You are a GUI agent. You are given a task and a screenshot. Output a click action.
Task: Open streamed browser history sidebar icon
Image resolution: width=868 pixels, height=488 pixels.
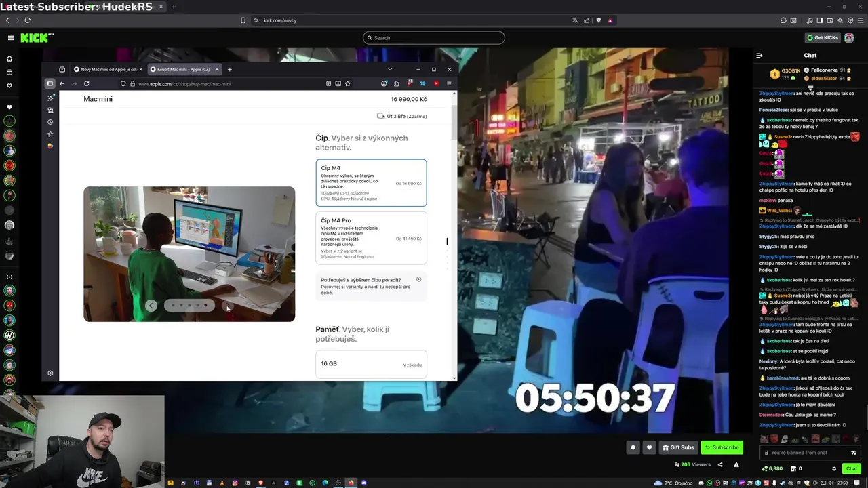50,122
